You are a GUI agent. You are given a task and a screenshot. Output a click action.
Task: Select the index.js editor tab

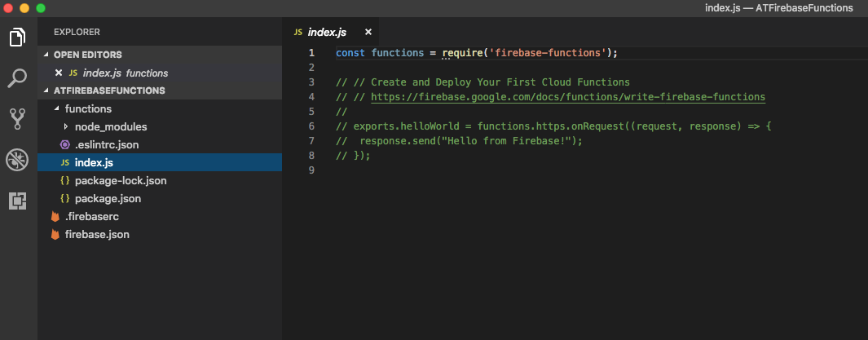(x=326, y=32)
